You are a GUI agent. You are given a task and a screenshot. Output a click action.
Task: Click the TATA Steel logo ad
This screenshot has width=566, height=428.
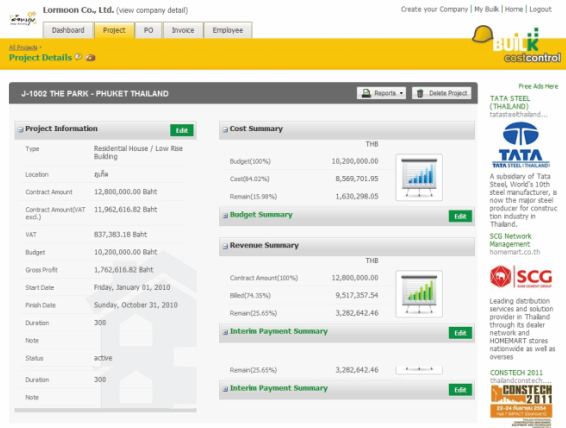pos(521,145)
